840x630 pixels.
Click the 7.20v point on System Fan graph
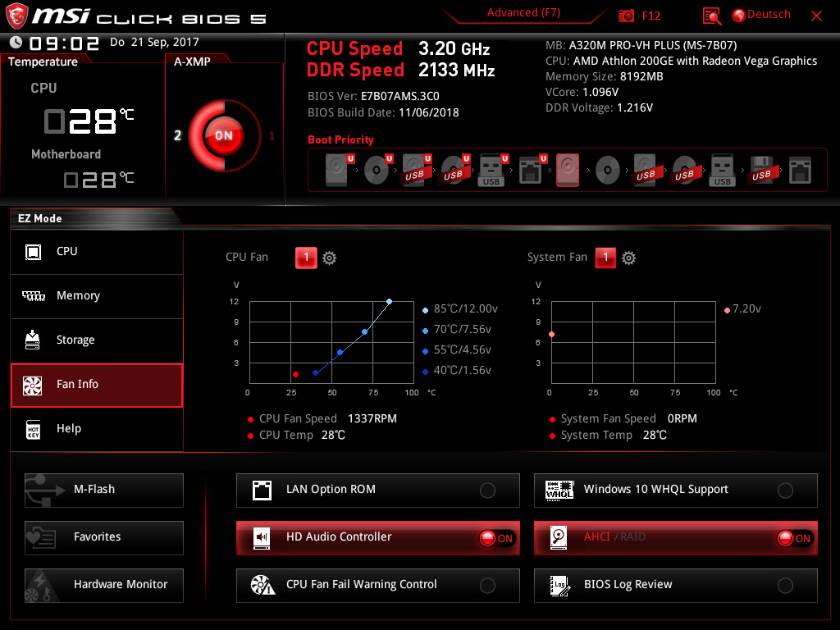pyautogui.click(x=552, y=335)
